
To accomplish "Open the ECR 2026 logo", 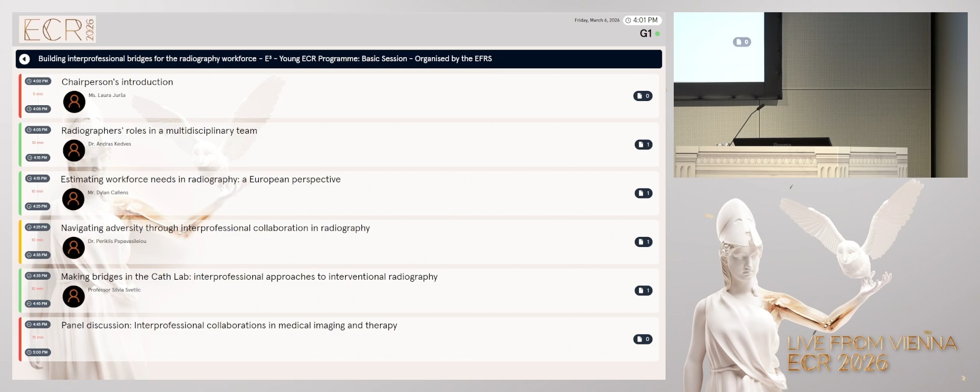I will point(58,29).
